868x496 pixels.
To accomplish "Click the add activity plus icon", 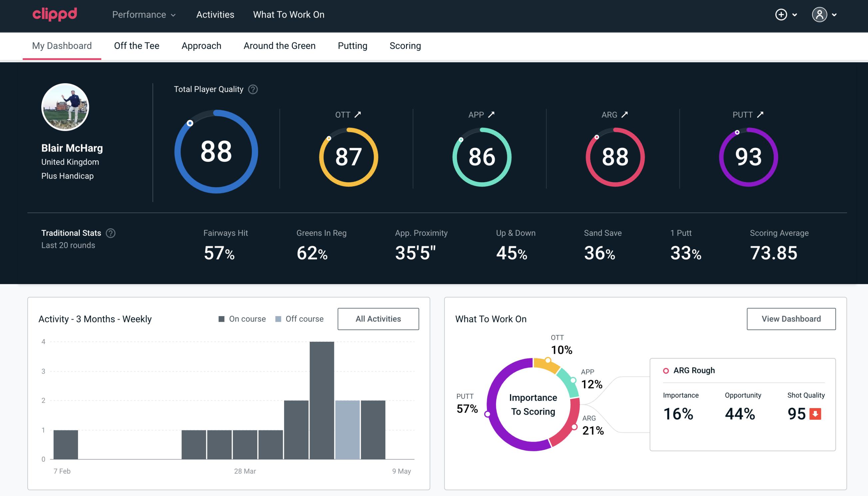I will 781,14.
